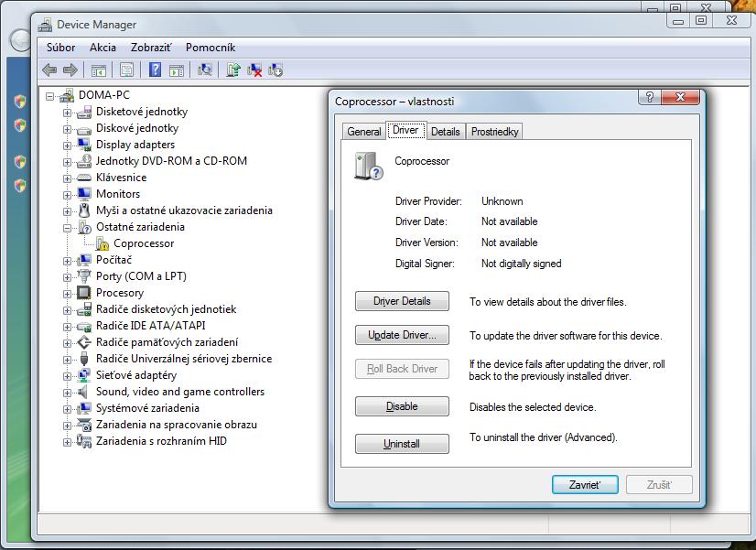Click the Porty (COM a LPT) icon
Screen dimensions: 756x550
[84, 276]
